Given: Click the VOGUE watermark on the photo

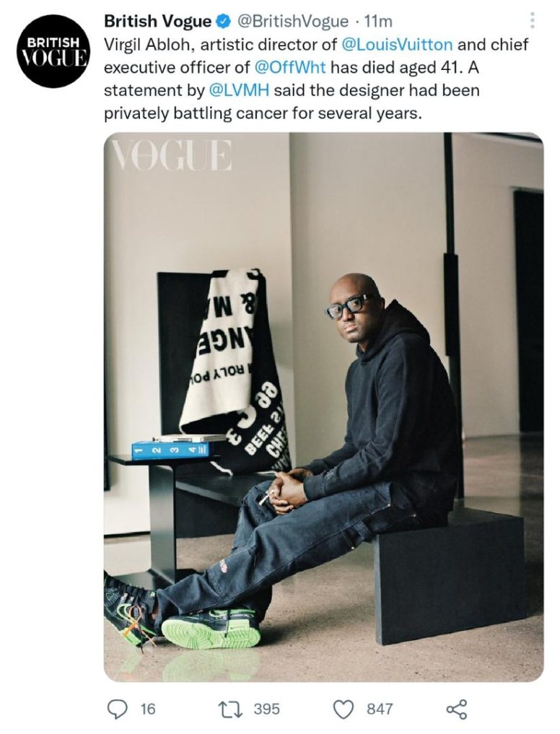Looking at the screenshot, I should coord(172,155).
